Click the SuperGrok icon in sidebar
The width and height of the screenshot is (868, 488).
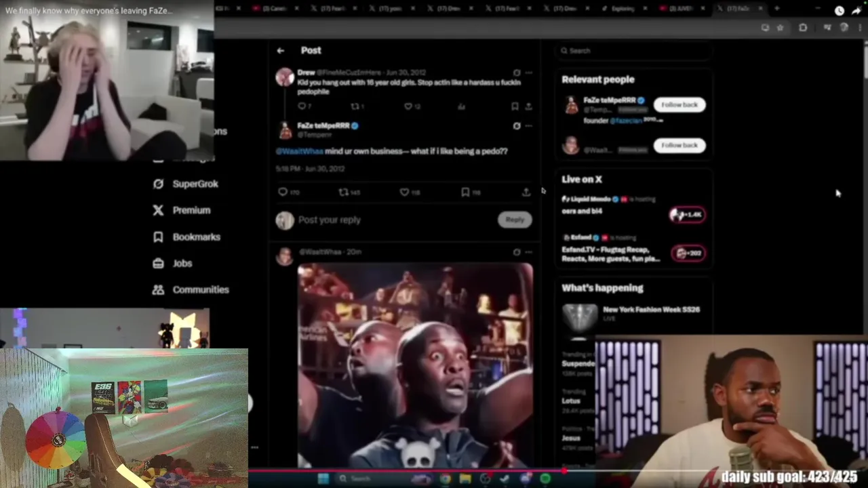[x=158, y=184]
